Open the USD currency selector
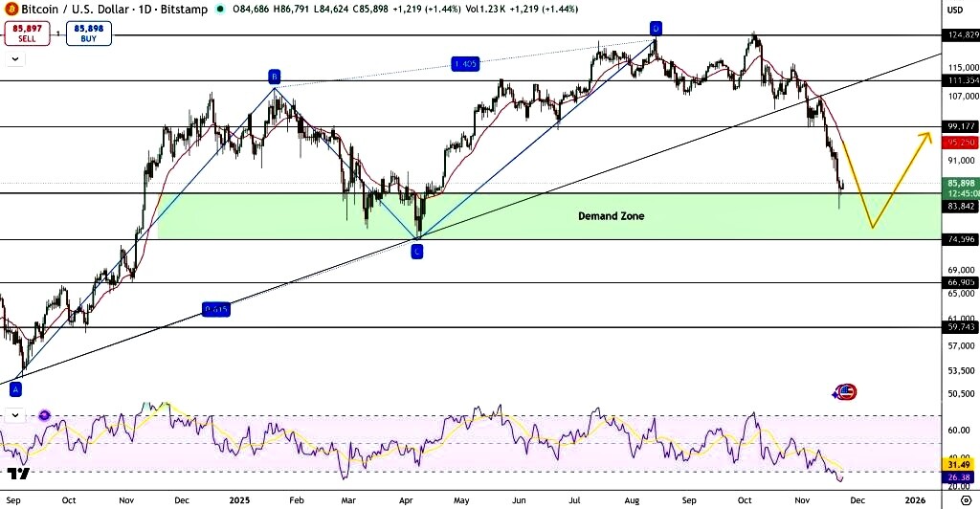This screenshot has height=509, width=980. coord(954,10)
